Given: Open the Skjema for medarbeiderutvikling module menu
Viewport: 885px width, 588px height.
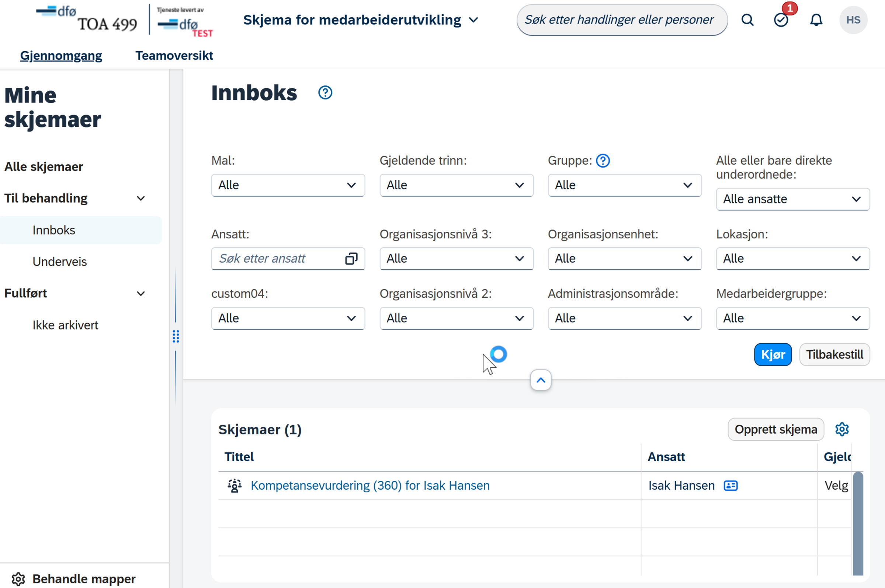Looking at the screenshot, I should point(361,20).
